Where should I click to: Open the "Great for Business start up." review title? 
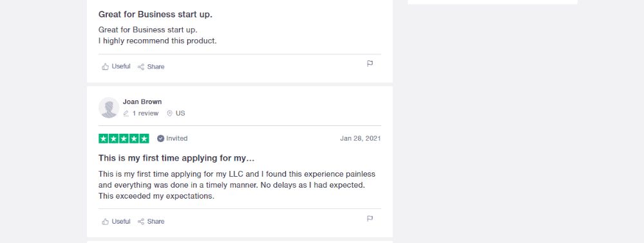point(155,14)
